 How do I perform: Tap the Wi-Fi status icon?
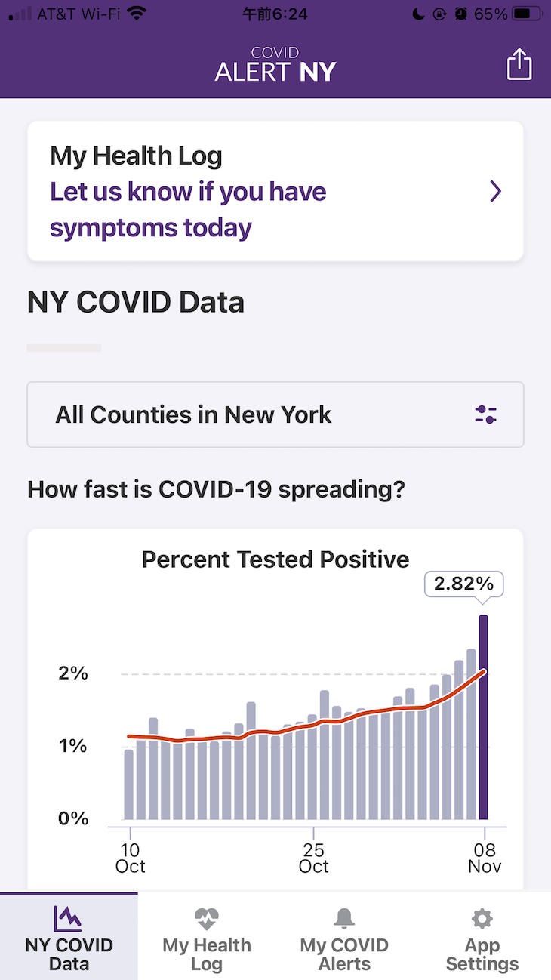pos(137,14)
